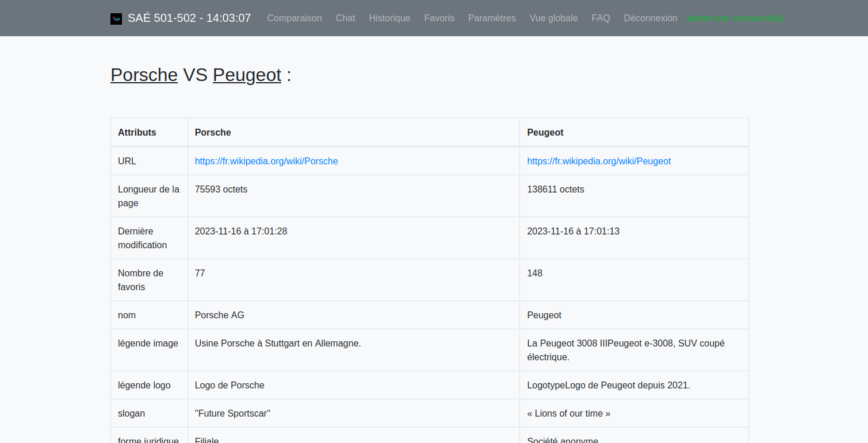Switch to Vue globale
The height and width of the screenshot is (443, 868).
(x=553, y=18)
